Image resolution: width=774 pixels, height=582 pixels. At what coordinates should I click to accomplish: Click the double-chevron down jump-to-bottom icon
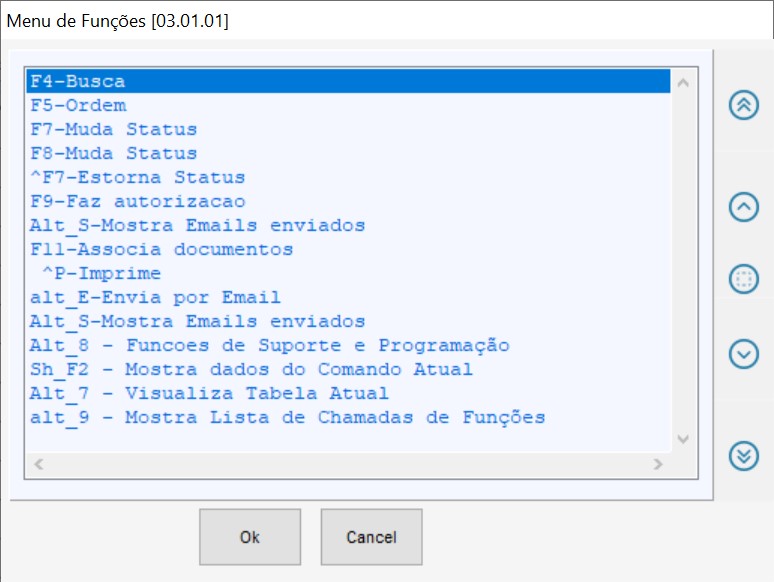(x=743, y=455)
